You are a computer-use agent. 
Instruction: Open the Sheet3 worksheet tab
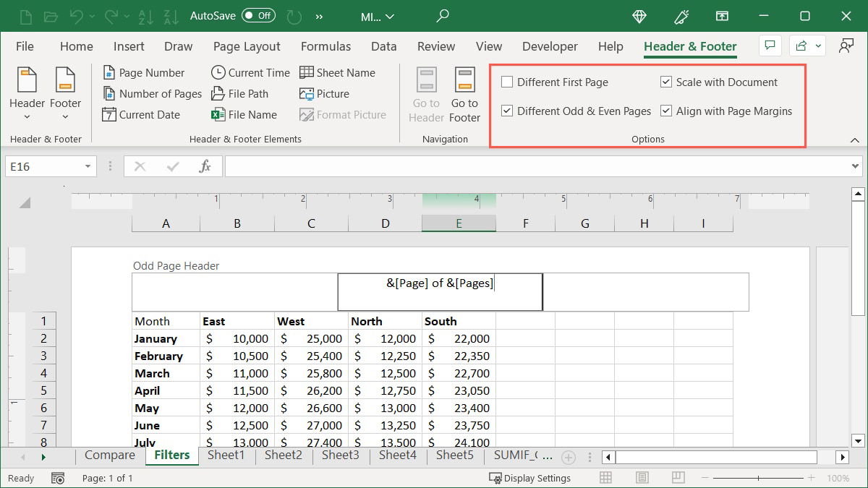pyautogui.click(x=340, y=455)
